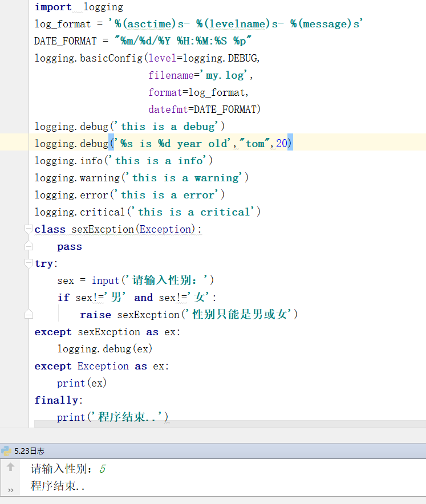Click 'except sexExcption as ex' line
The width and height of the screenshot is (426, 504).
(108, 332)
